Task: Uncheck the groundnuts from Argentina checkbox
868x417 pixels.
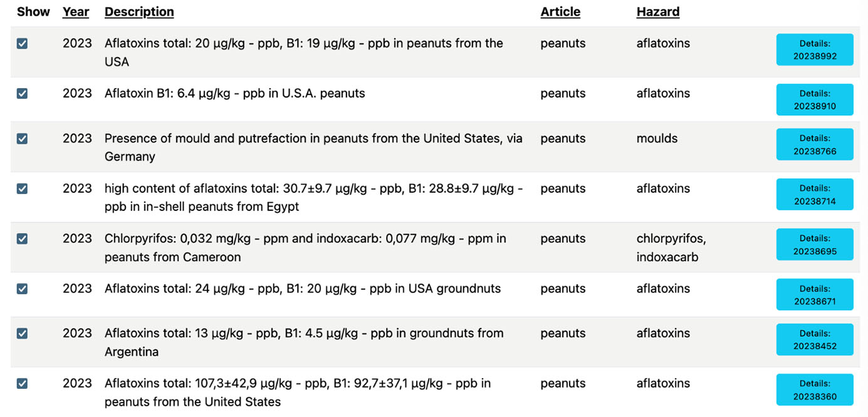Action: [x=22, y=333]
